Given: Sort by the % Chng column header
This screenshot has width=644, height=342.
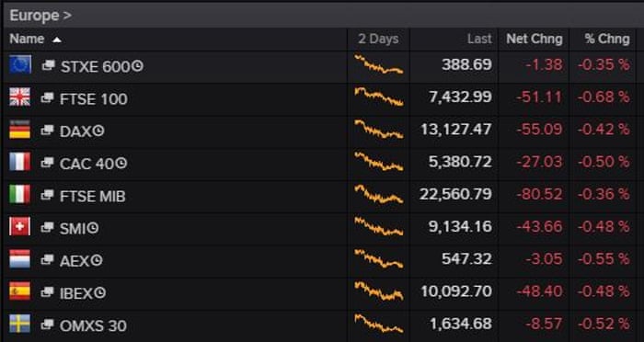Looking at the screenshot, I should tap(607, 39).
